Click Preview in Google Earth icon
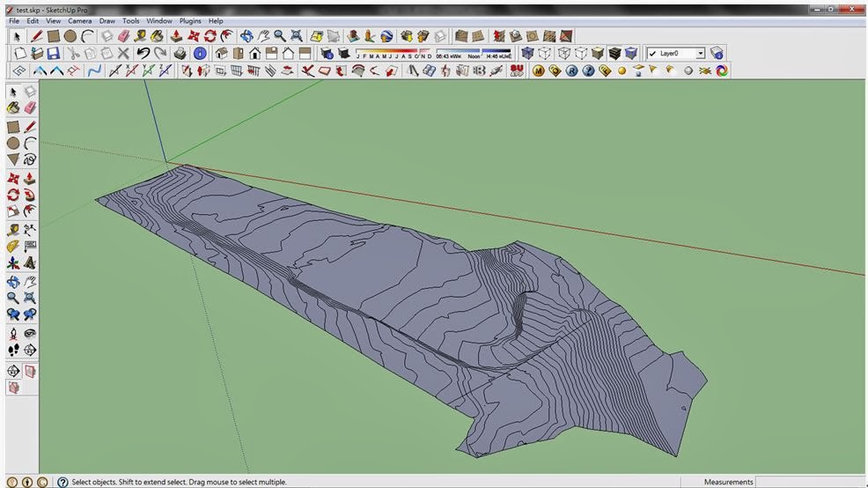Screen dimensions: 868x488 coord(386,36)
